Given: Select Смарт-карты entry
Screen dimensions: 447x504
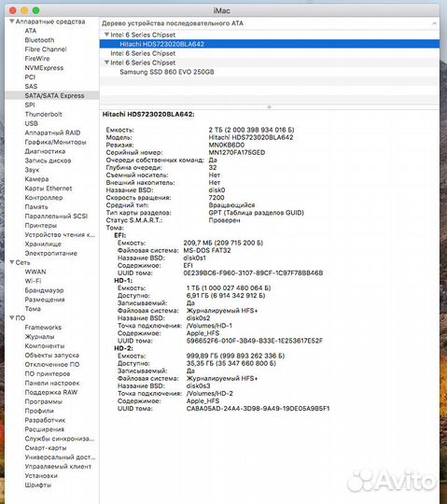Looking at the screenshot, I should click(x=46, y=448).
